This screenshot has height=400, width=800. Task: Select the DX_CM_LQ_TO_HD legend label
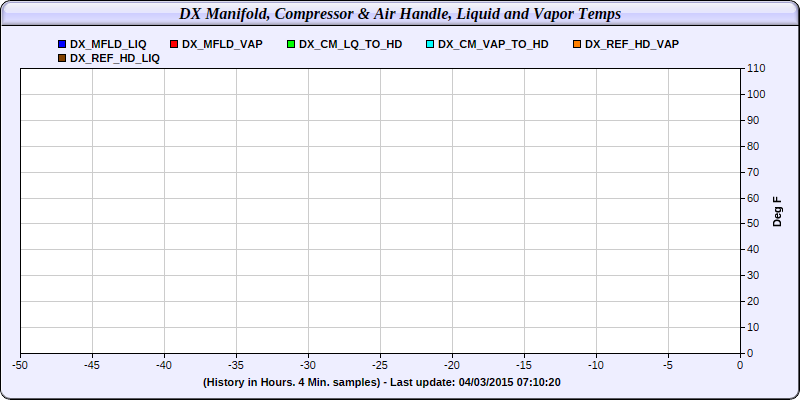tap(351, 44)
